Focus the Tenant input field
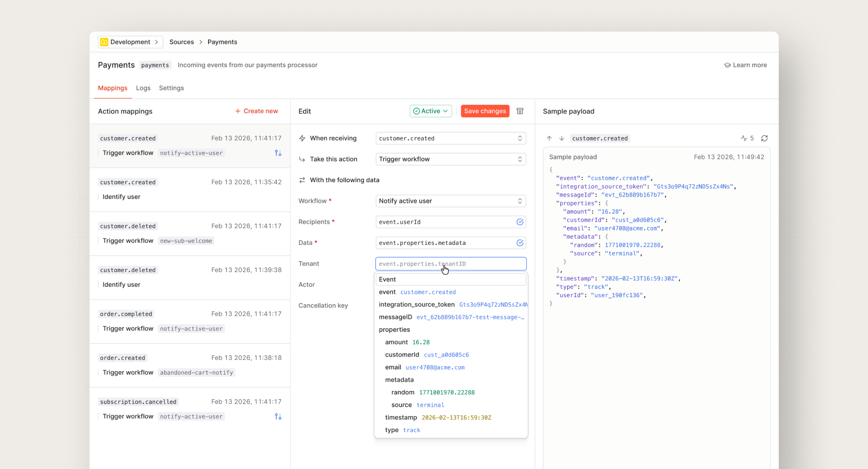The width and height of the screenshot is (868, 469). click(451, 264)
